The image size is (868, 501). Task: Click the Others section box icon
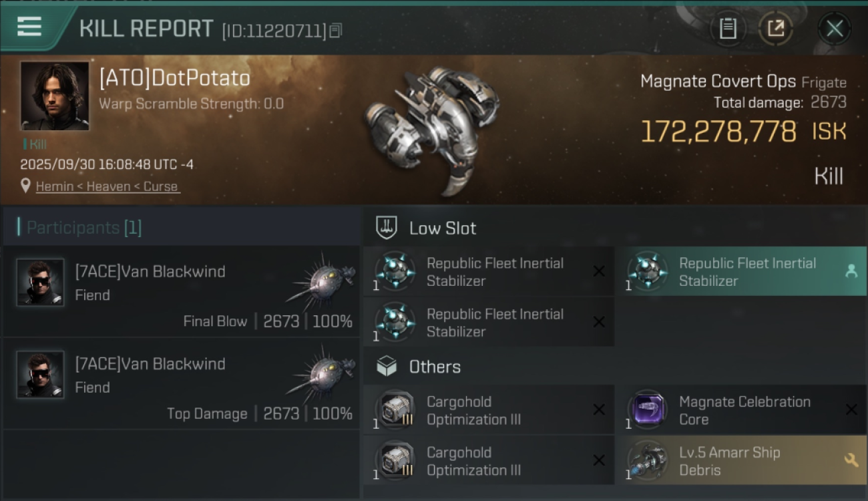[387, 367]
